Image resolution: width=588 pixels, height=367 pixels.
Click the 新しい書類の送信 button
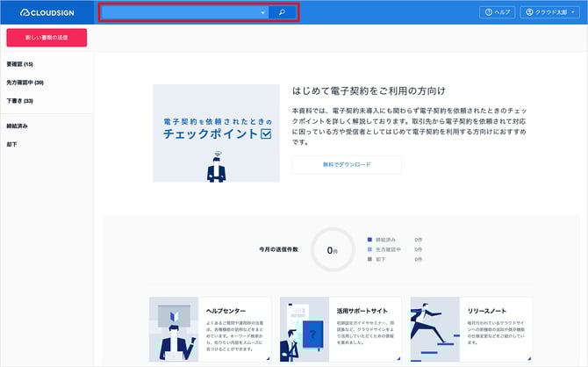(x=47, y=38)
